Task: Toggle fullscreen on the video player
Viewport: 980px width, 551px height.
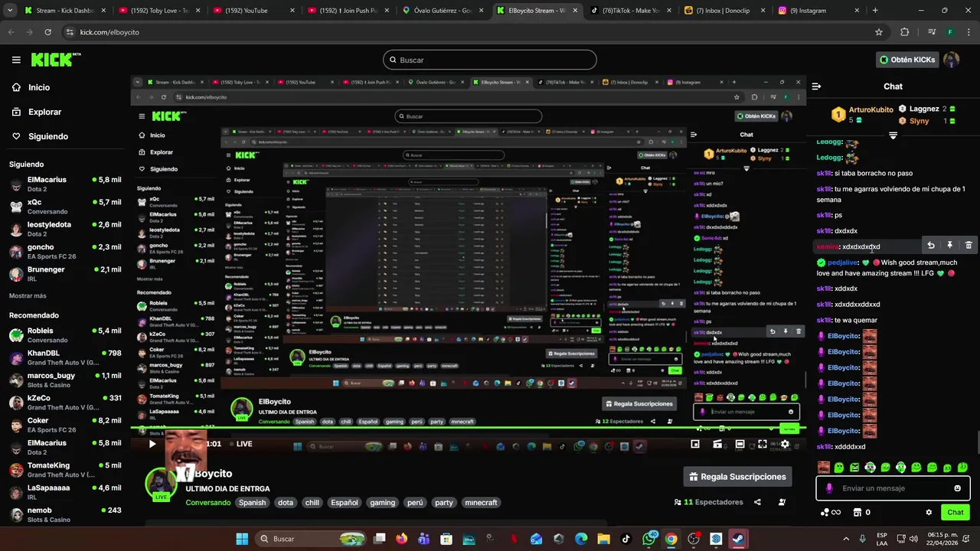Action: [762, 444]
